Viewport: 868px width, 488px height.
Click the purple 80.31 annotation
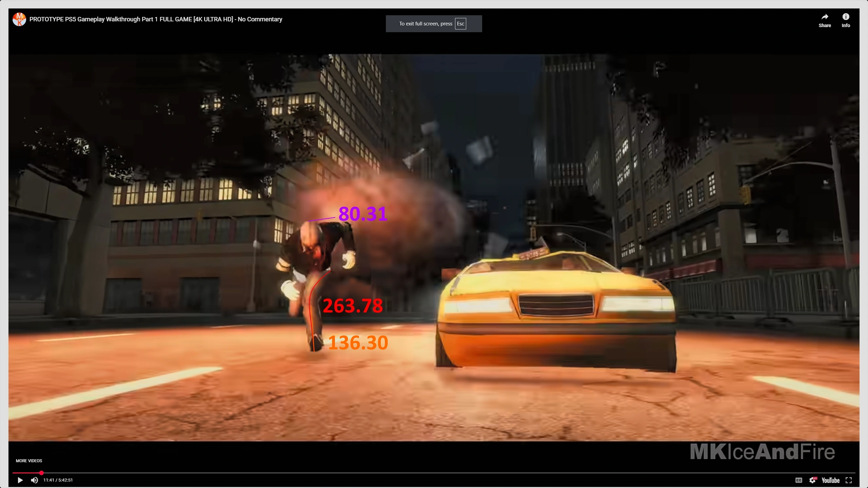tap(363, 214)
